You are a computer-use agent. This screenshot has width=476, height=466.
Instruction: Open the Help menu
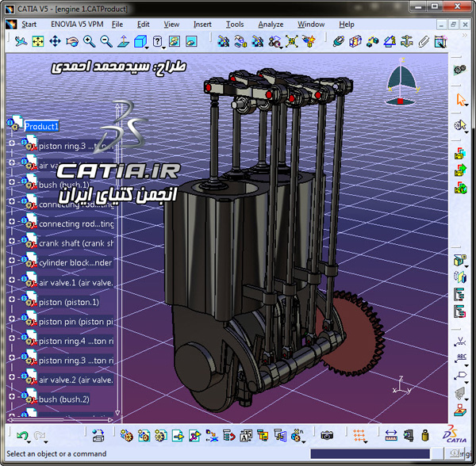(x=347, y=25)
